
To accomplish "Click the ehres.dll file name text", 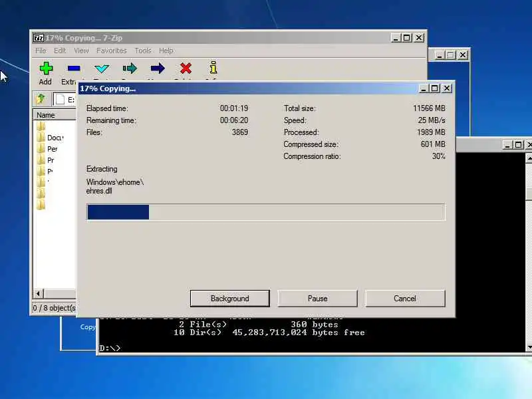I will [x=99, y=191].
